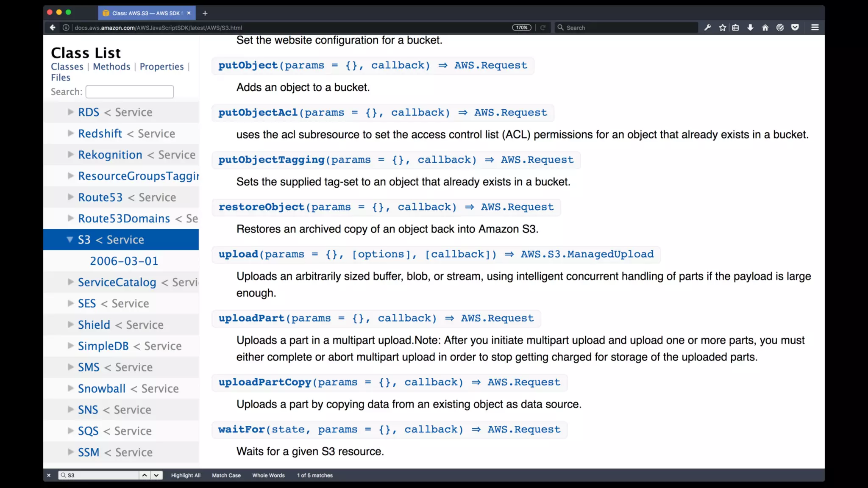Open downloads arrow icon
Viewport: 868px width, 488px height.
click(750, 28)
